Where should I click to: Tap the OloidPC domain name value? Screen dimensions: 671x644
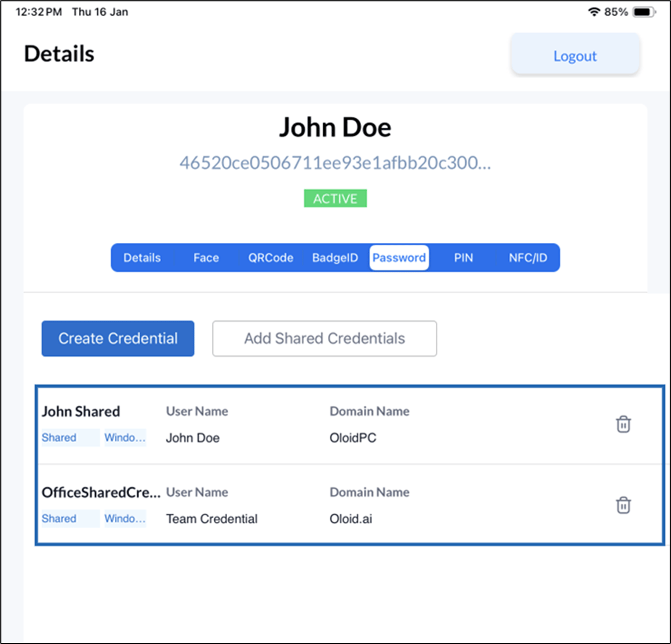click(353, 438)
